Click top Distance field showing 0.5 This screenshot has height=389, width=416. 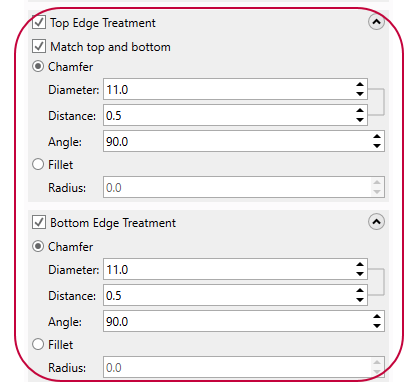coord(235,115)
